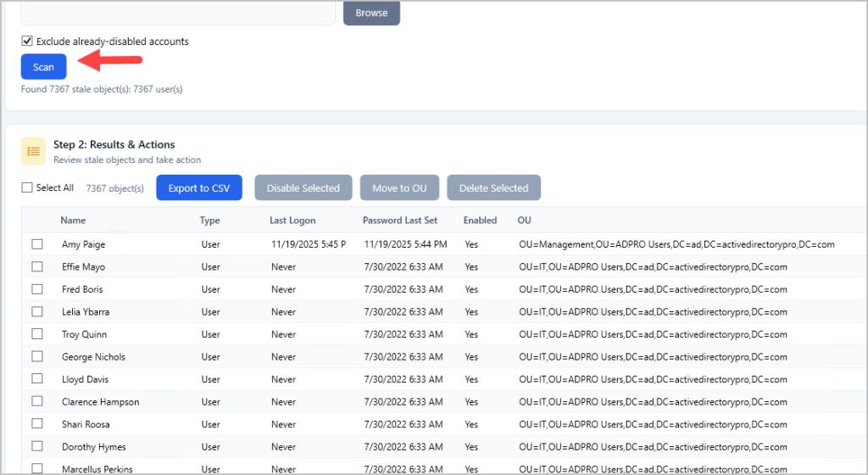This screenshot has height=475, width=868.
Task: Select the Effie Mayo row checkbox
Action: tap(37, 266)
